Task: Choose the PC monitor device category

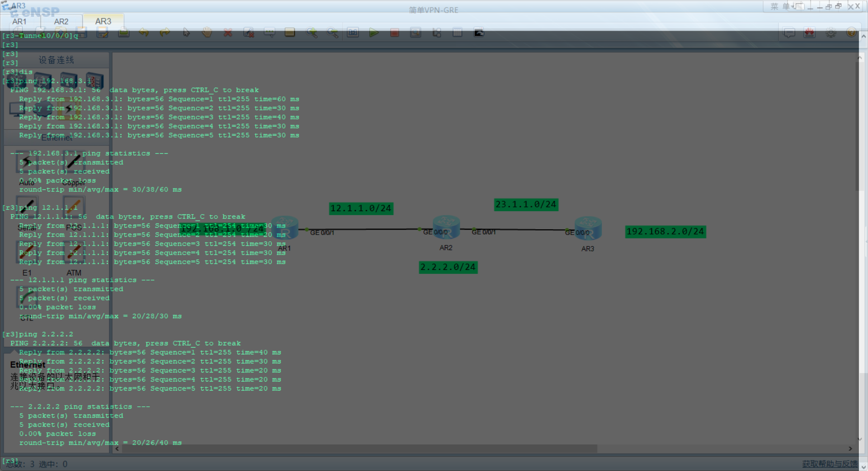Action: pos(17,109)
